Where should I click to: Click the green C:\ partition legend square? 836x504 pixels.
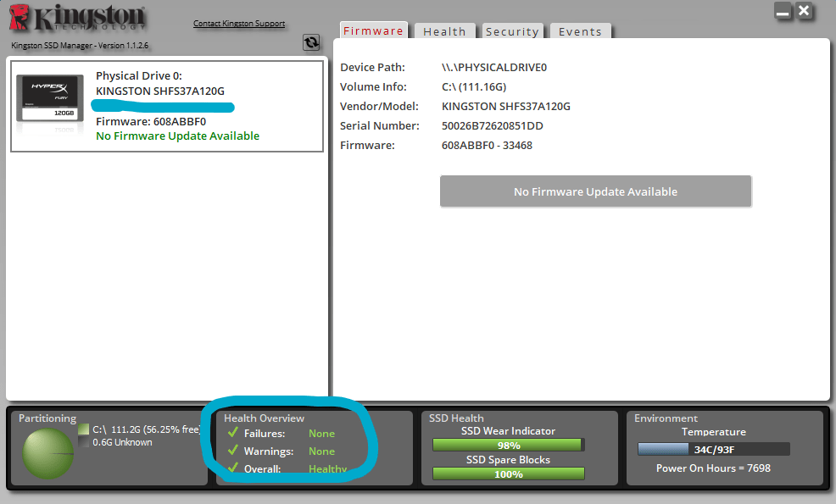click(x=83, y=429)
